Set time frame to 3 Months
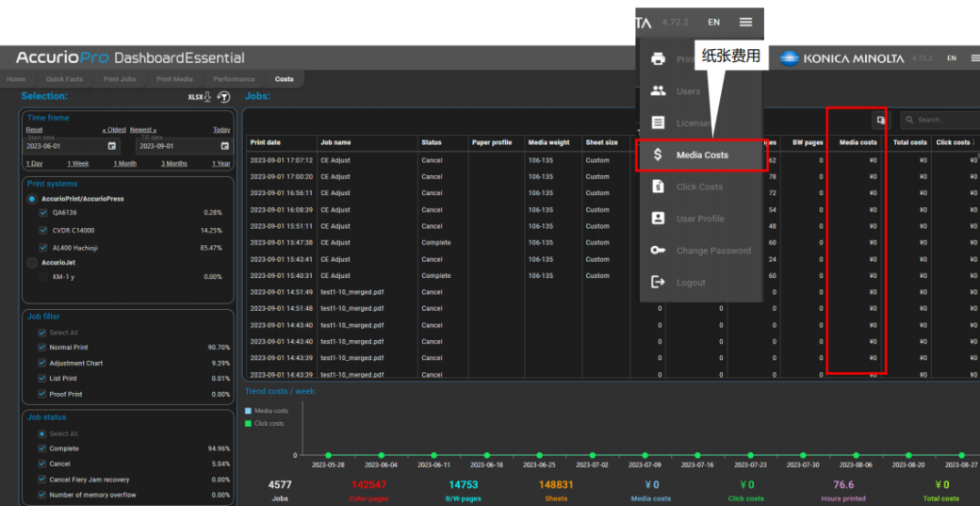 tap(173, 164)
